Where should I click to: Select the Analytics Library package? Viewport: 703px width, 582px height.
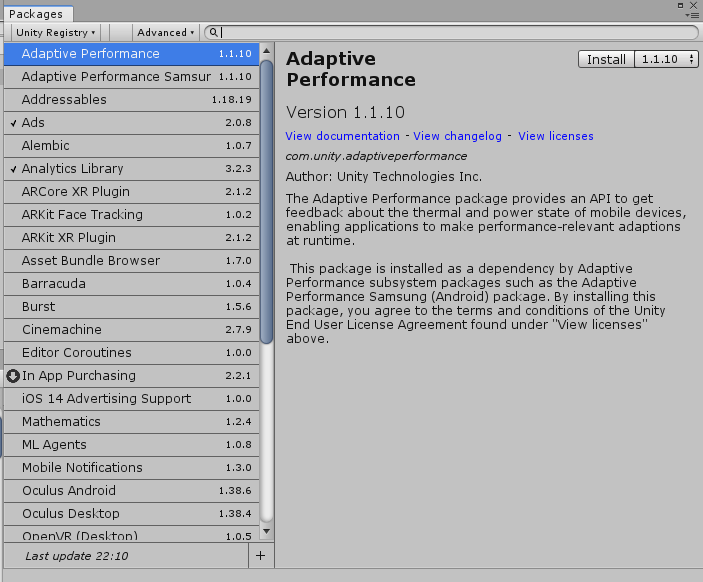[x=131, y=169]
